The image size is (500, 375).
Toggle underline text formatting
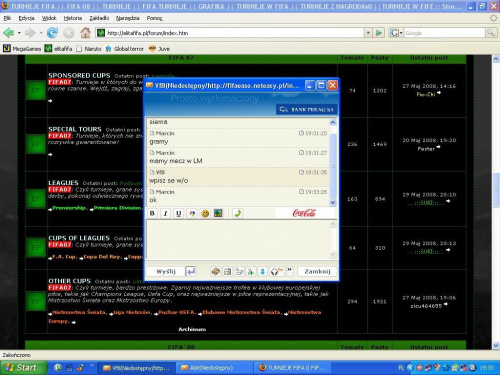179,213
